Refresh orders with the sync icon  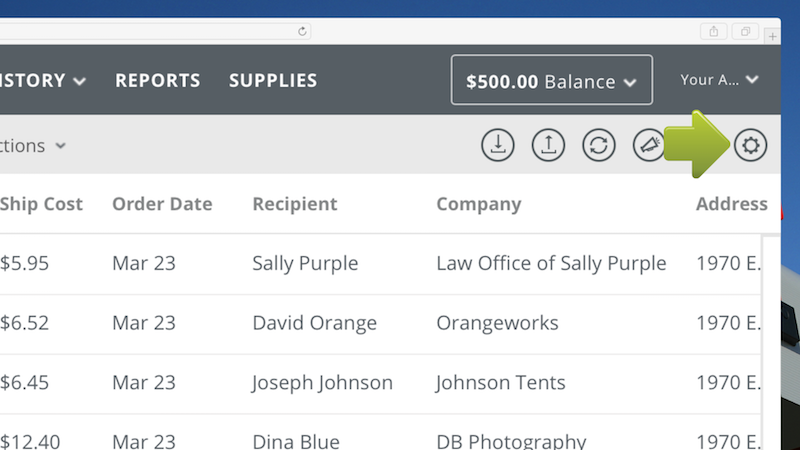click(x=598, y=145)
